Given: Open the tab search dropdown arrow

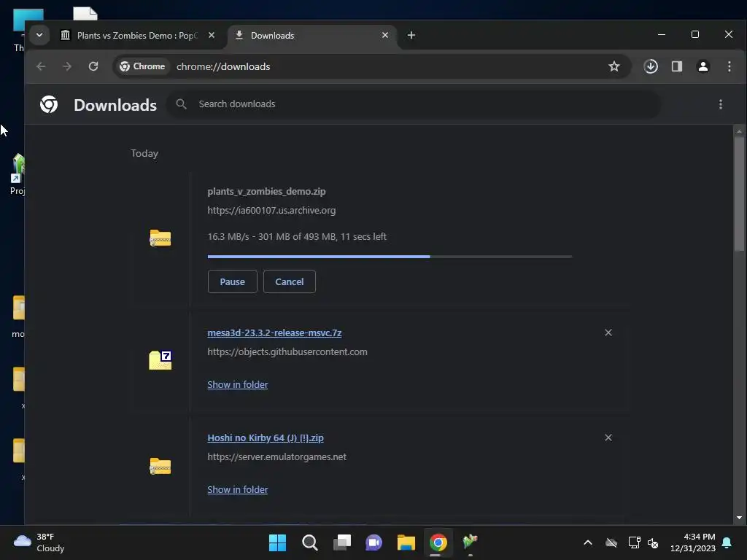Looking at the screenshot, I should pos(39,35).
